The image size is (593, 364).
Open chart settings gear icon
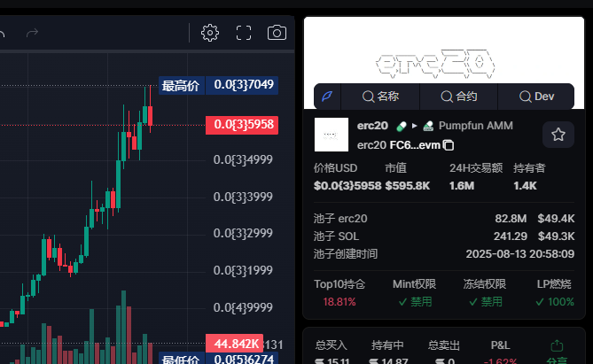(x=210, y=33)
